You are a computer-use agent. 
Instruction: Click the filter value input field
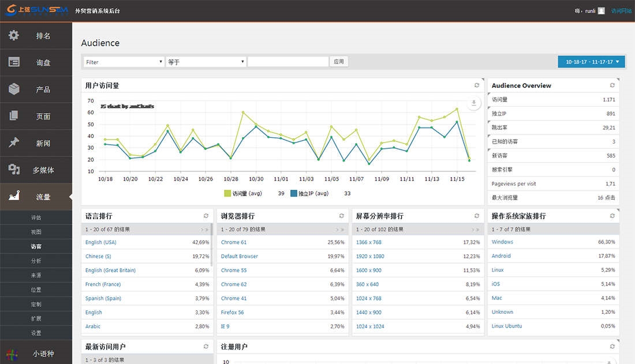pos(288,62)
